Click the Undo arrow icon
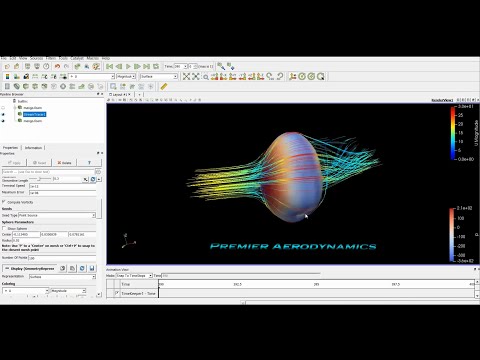The image size is (480, 360). point(57,67)
